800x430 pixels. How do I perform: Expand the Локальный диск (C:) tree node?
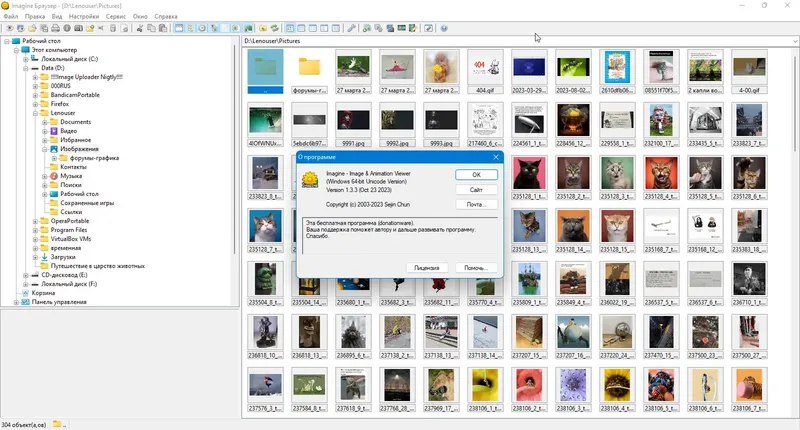tap(26, 59)
